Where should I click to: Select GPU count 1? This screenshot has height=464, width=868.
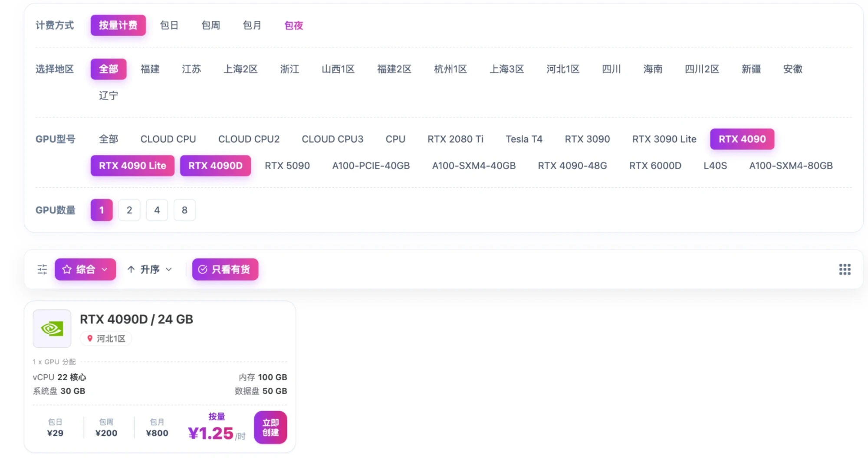point(102,210)
